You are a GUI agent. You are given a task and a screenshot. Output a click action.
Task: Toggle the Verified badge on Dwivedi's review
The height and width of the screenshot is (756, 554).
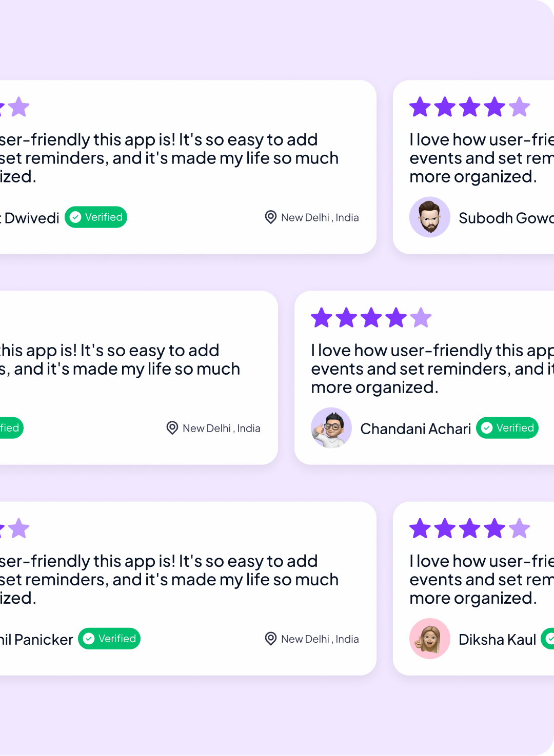95,217
